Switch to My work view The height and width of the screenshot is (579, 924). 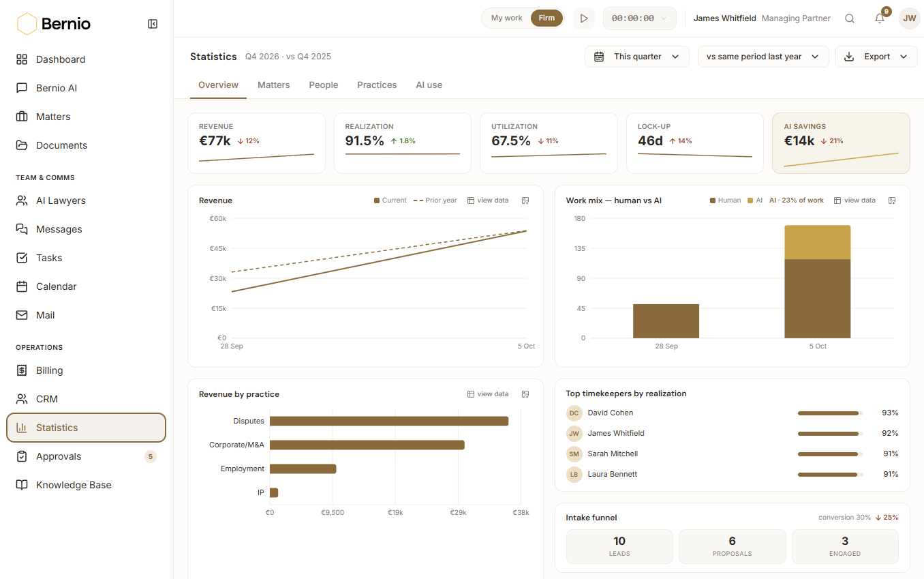tap(506, 18)
